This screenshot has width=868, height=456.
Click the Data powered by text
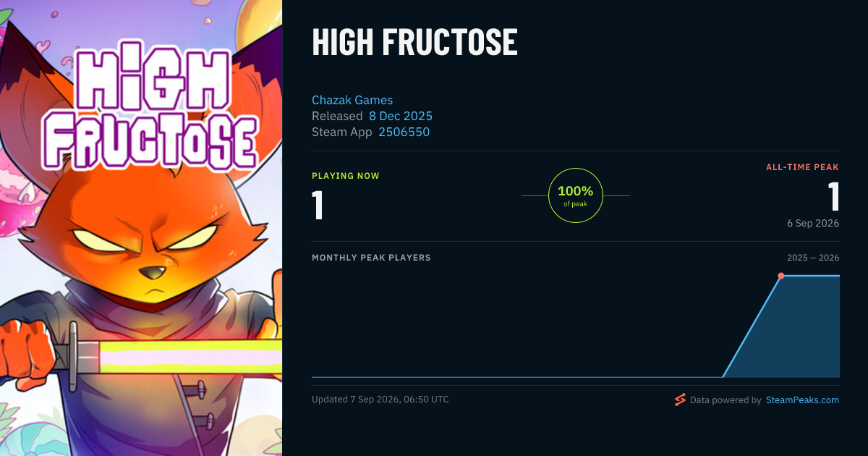[x=726, y=400]
